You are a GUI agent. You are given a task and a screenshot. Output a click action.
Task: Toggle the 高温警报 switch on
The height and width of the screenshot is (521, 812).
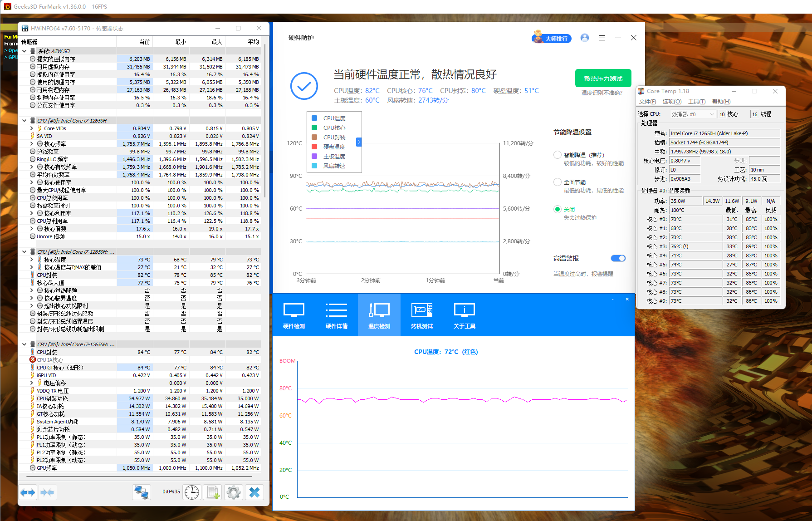[618, 258]
